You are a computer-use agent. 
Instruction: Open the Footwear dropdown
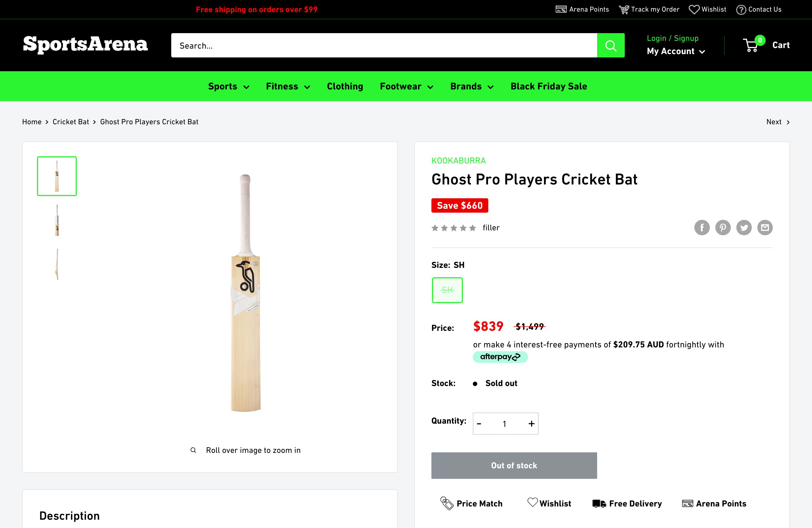click(x=406, y=86)
